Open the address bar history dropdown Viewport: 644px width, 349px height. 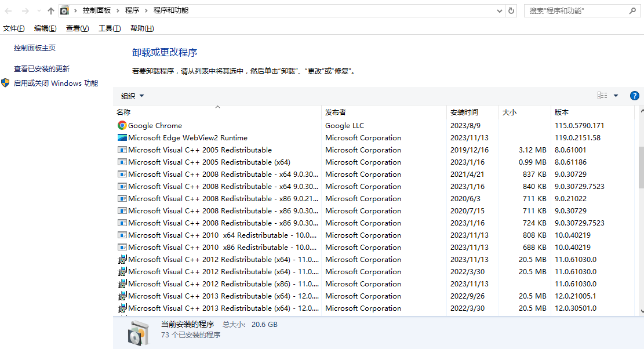(499, 10)
